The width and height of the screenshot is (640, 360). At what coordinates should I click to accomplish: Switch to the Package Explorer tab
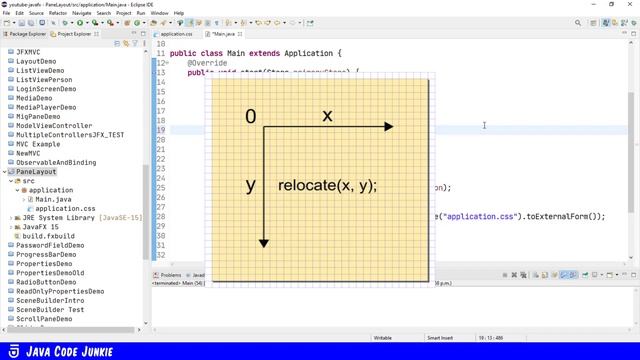(x=24, y=34)
